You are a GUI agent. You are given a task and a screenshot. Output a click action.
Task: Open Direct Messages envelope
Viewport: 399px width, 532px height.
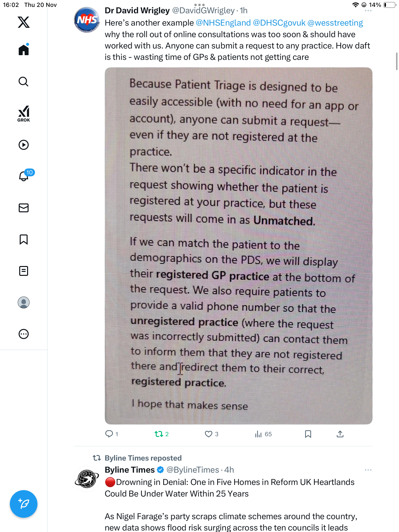pos(24,208)
